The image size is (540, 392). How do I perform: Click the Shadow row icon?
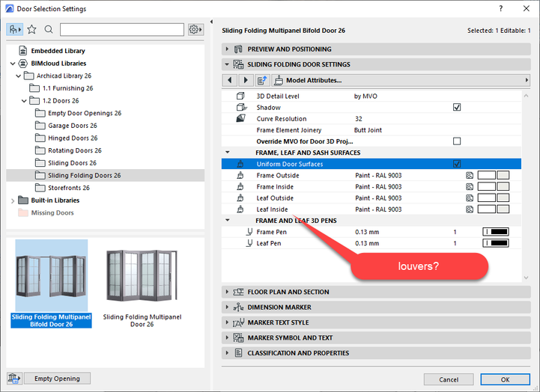coord(241,107)
